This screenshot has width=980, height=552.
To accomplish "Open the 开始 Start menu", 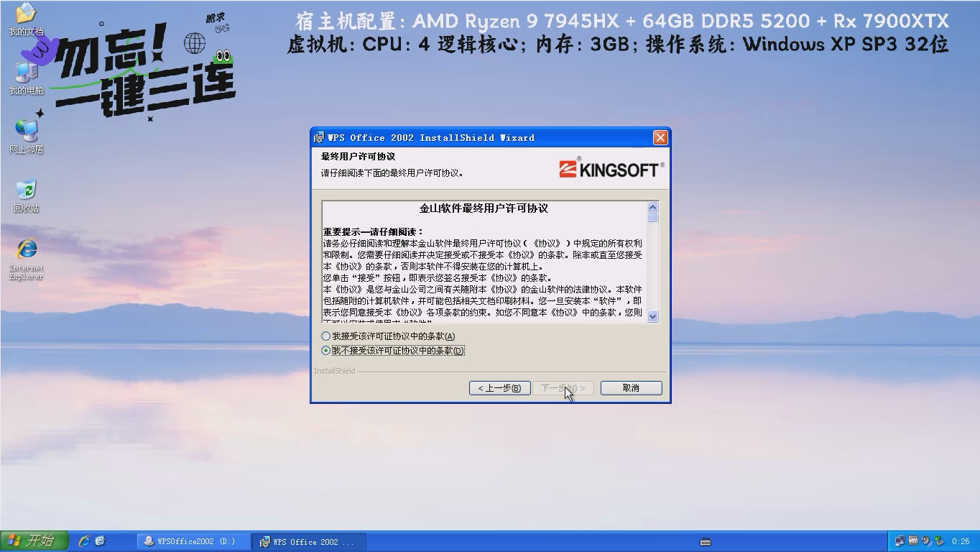I will pyautogui.click(x=34, y=540).
